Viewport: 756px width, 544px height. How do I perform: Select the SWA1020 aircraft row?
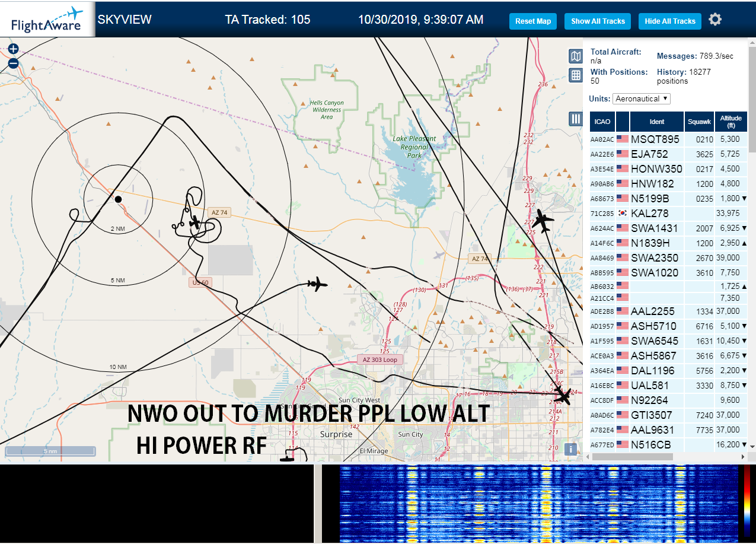[669, 272]
